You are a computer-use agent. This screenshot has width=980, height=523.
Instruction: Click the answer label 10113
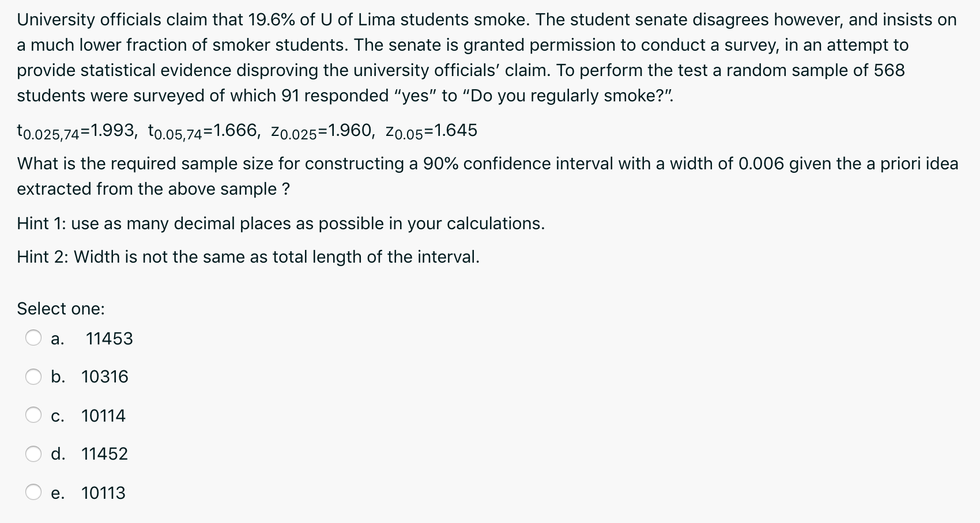(x=103, y=493)
